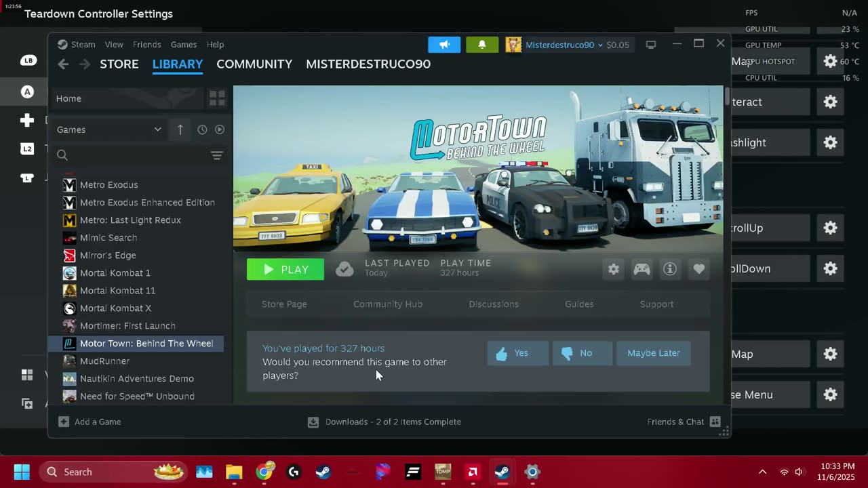
Task: Toggle ready-to-play filter icon
Action: tap(220, 129)
